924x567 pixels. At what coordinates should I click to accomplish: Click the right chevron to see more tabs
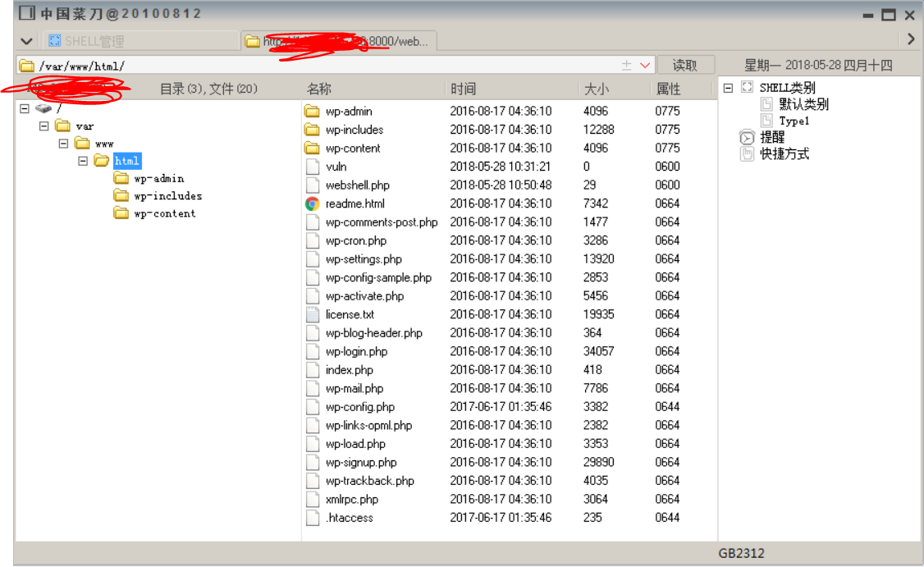[911, 39]
